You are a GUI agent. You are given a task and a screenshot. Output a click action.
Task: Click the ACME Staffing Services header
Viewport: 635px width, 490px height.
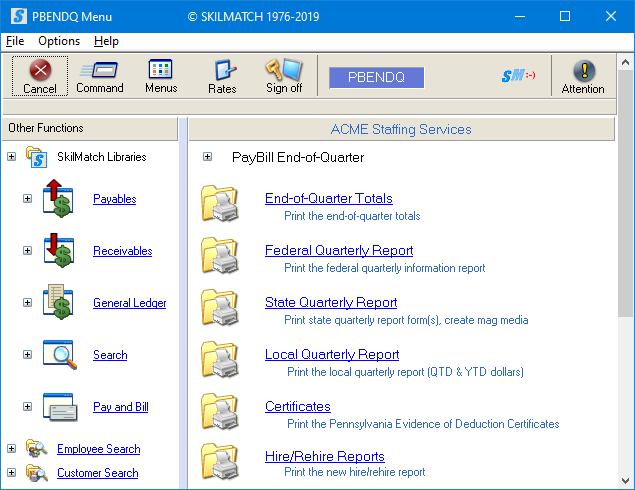pyautogui.click(x=401, y=129)
